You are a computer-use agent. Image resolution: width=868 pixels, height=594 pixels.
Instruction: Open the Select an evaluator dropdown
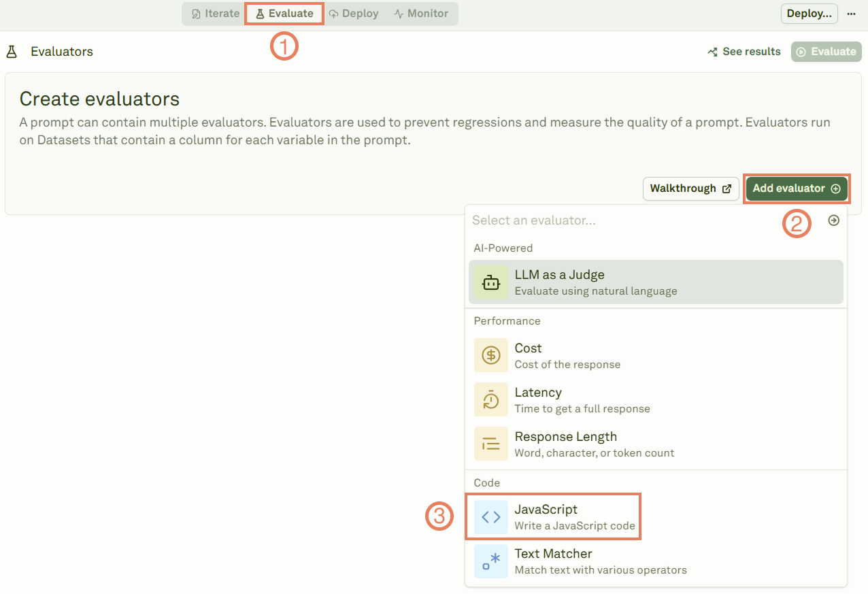pyautogui.click(x=612, y=220)
